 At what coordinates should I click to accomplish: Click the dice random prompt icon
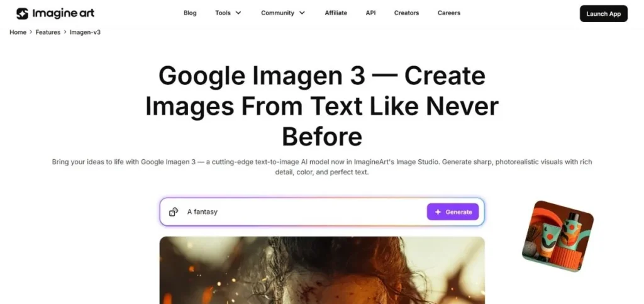[x=174, y=212]
